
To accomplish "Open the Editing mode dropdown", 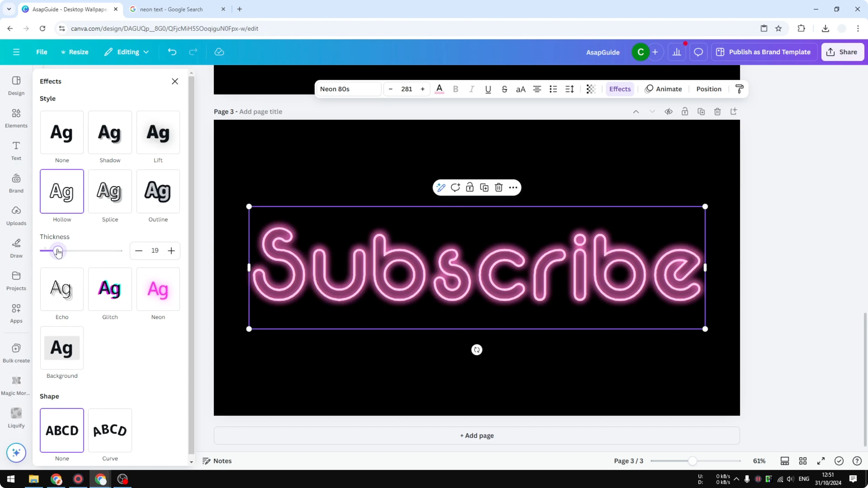I will (x=127, y=52).
